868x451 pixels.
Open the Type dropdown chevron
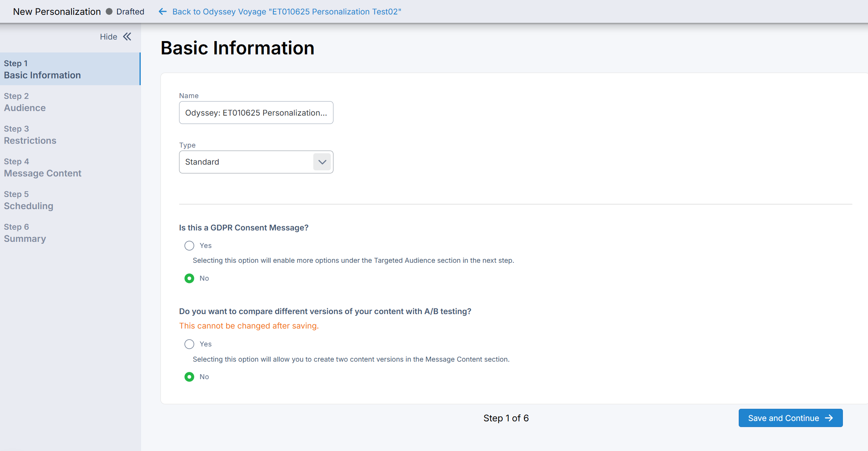pyautogui.click(x=322, y=162)
